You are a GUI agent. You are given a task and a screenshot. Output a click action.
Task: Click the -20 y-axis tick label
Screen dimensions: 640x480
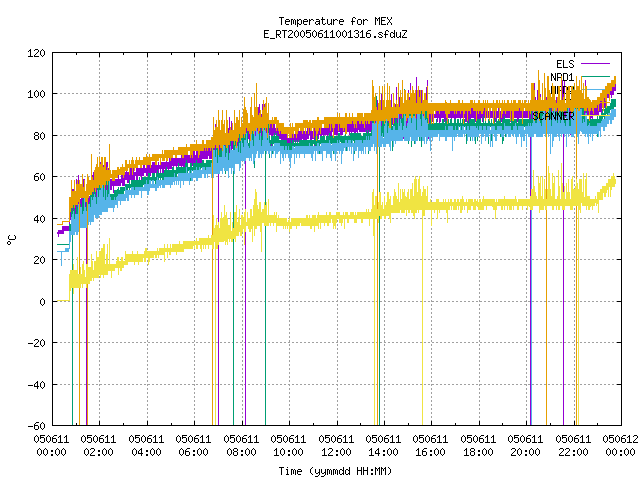point(36,343)
